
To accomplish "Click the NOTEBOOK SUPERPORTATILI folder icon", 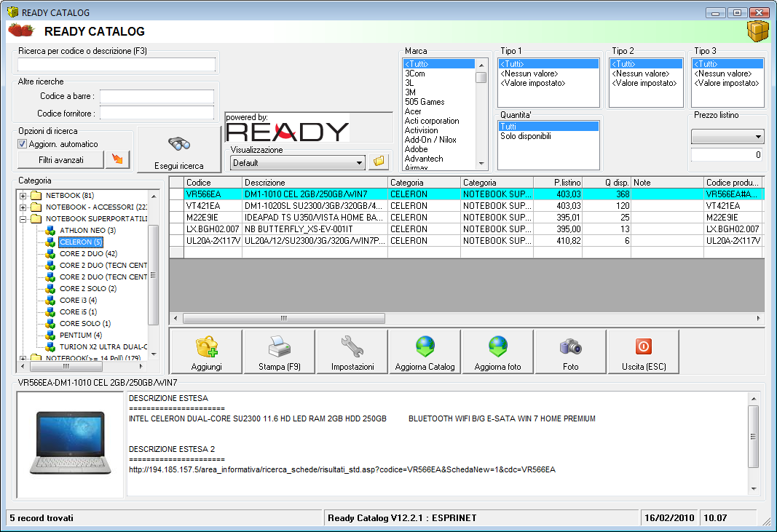I will tap(36, 218).
